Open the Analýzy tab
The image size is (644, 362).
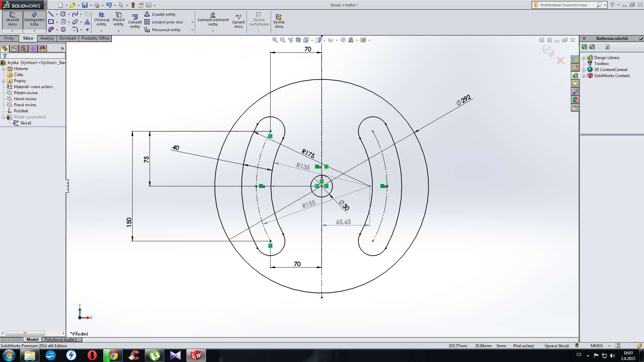pyautogui.click(x=47, y=38)
